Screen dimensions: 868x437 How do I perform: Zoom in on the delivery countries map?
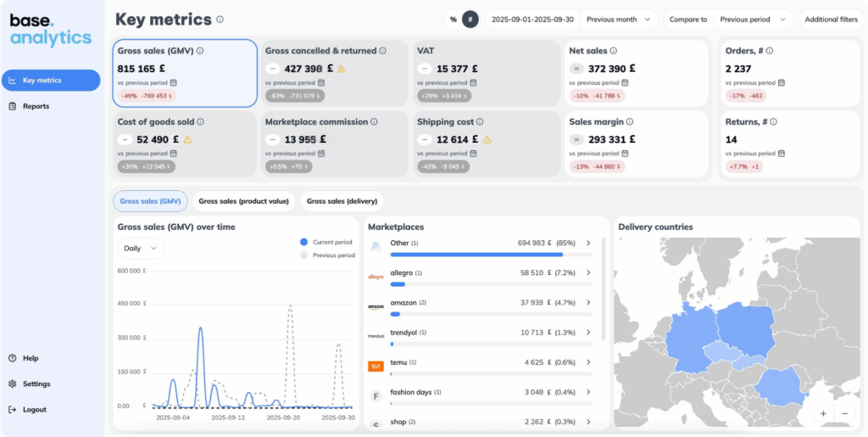coord(822,413)
